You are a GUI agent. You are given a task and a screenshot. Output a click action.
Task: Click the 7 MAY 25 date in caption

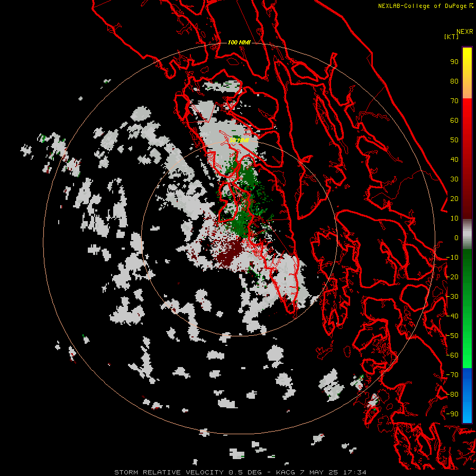[319, 472]
